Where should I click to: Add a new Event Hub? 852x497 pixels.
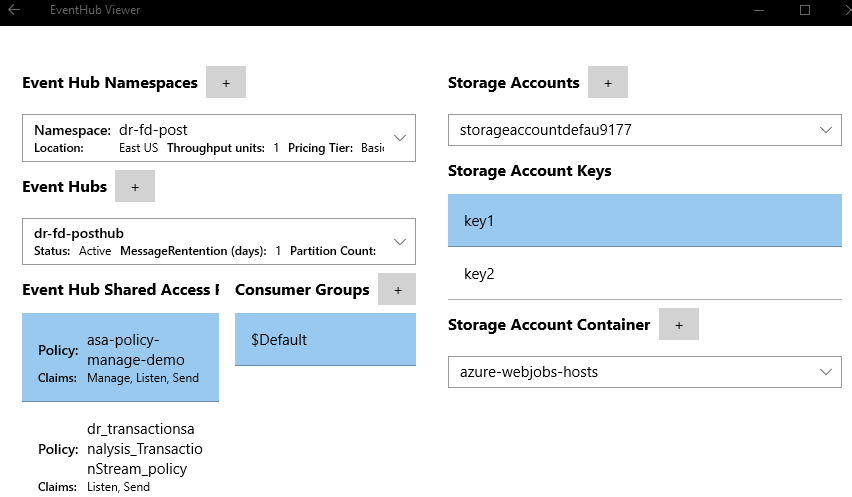pyautogui.click(x=135, y=186)
